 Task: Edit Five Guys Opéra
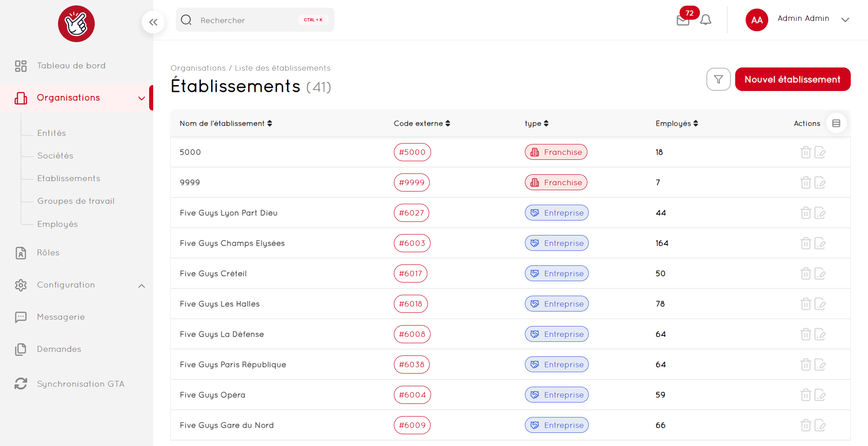tap(820, 395)
